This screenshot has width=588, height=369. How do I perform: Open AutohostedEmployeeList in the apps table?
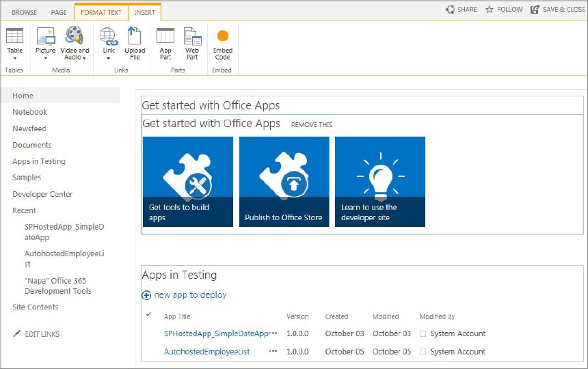click(206, 351)
